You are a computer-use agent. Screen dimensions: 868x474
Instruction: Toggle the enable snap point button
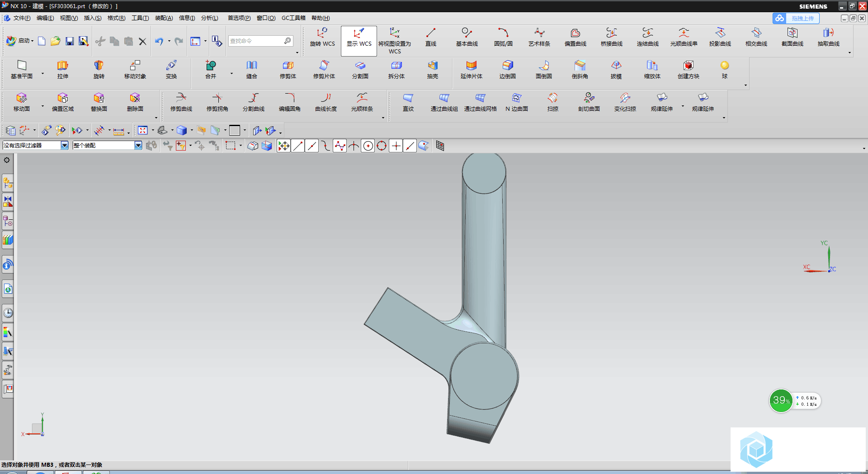coord(283,146)
